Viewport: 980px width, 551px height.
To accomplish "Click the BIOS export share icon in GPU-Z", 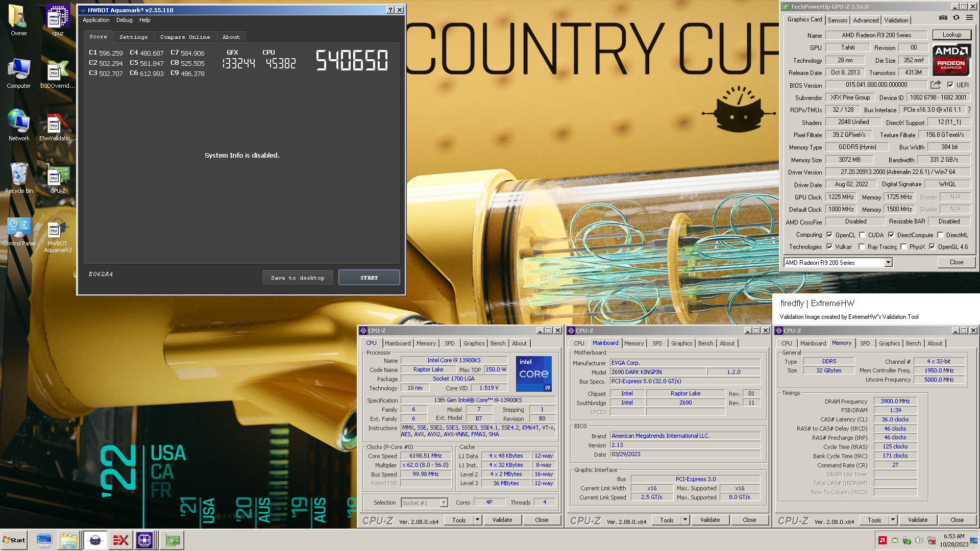I will [x=936, y=85].
